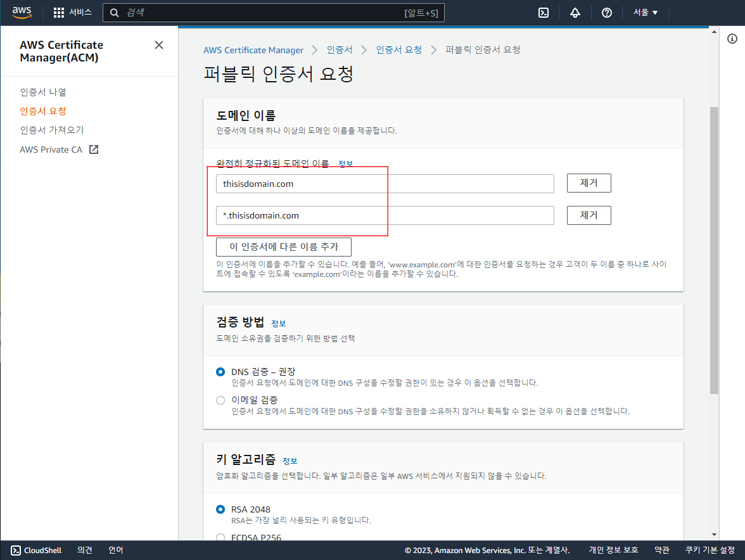745x560 pixels.
Task: Open AWS Private CA sidebar link
Action: coord(51,150)
